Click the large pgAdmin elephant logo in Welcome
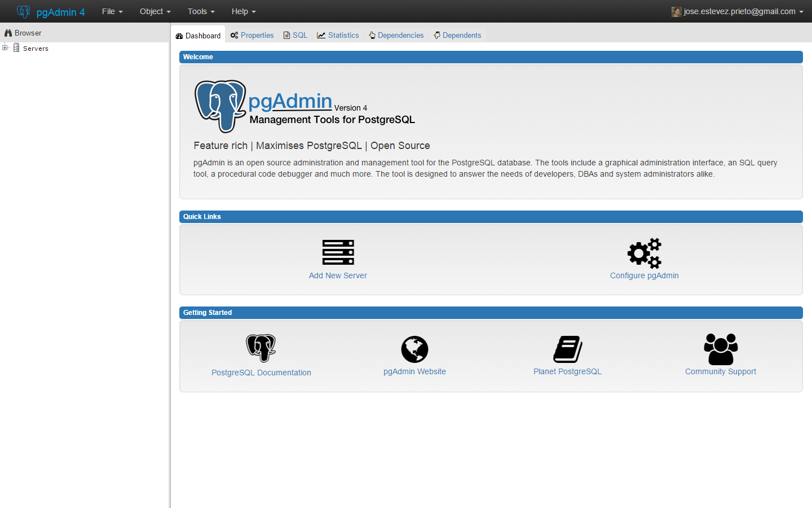The image size is (812, 508). 220,106
